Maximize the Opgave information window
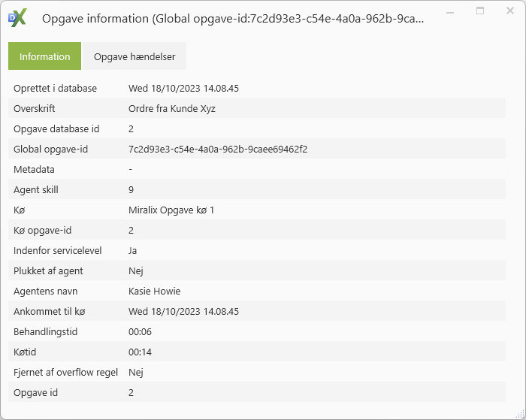Viewport: 526px width, 420px height. (480, 11)
